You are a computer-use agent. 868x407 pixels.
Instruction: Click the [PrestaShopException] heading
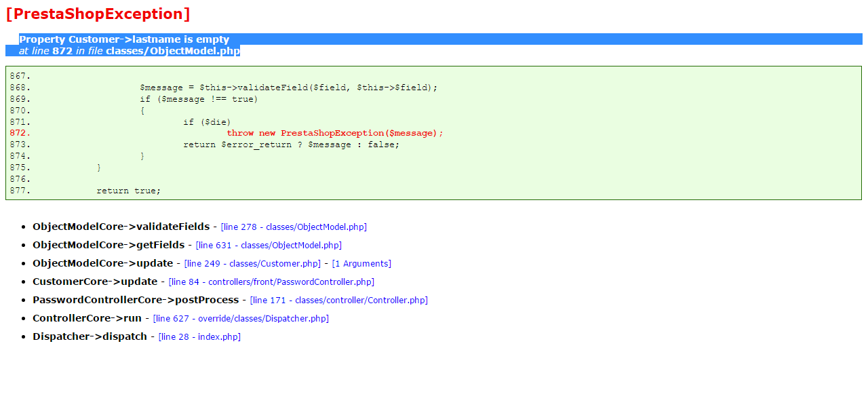[x=98, y=14]
